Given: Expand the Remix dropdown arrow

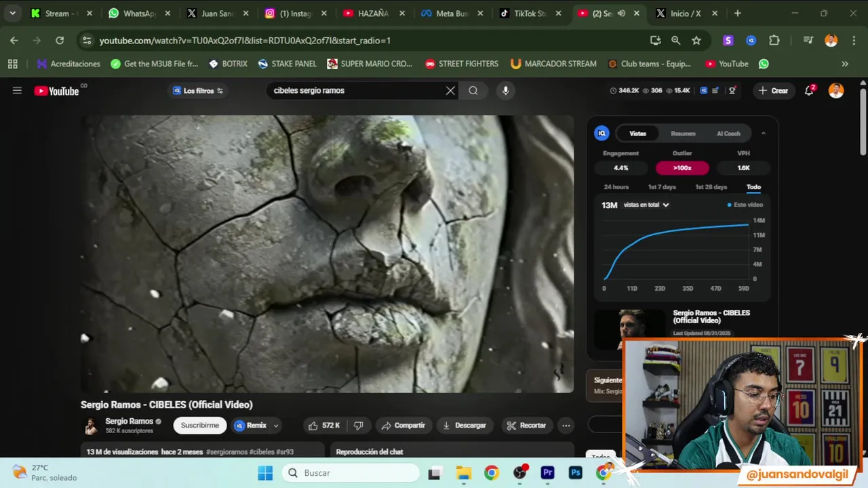Looking at the screenshot, I should [x=275, y=426].
